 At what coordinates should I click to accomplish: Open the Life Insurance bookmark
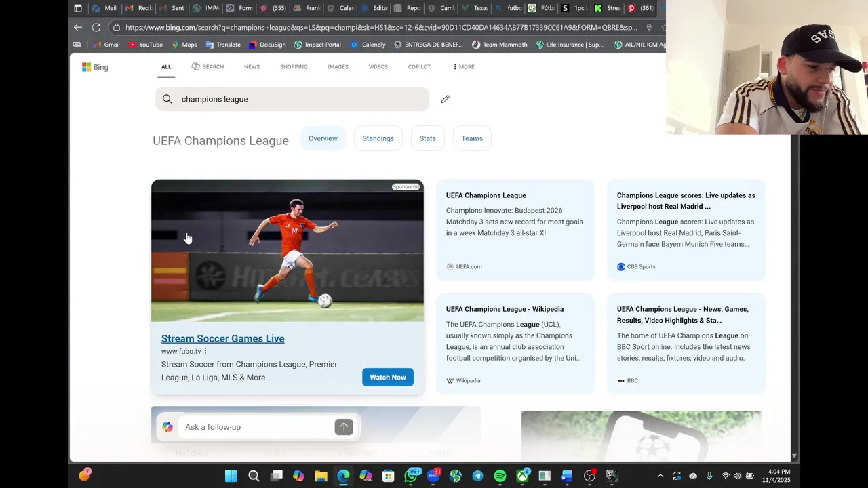(x=569, y=45)
